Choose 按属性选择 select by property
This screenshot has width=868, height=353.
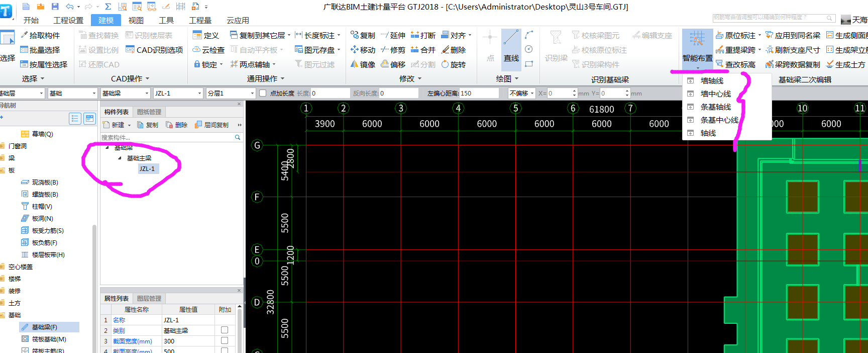tap(44, 64)
